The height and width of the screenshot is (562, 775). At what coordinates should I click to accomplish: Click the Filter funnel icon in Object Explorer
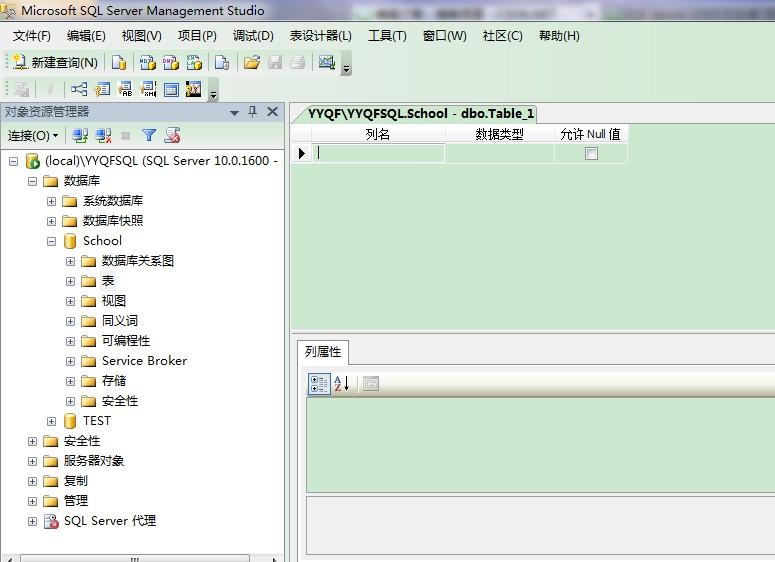click(x=149, y=135)
